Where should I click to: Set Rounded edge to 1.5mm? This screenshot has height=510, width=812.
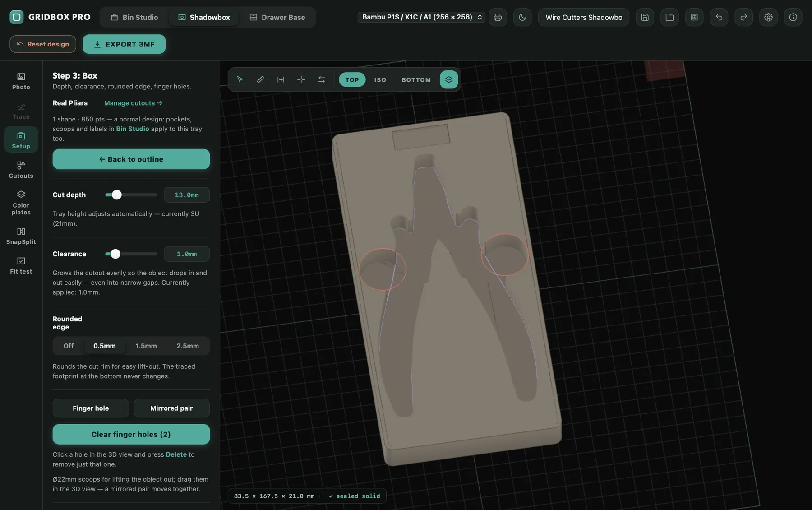tap(146, 346)
